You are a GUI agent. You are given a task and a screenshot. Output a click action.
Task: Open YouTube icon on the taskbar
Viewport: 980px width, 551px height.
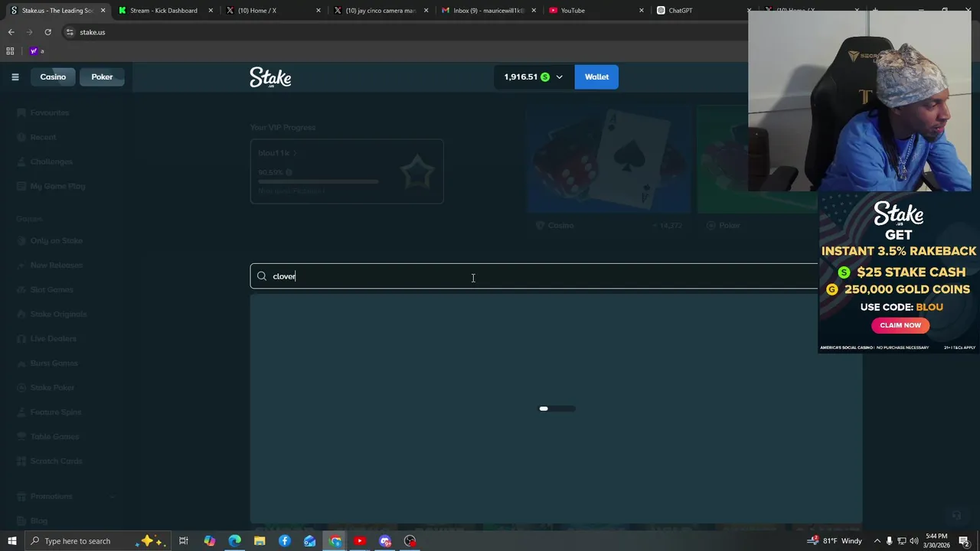pyautogui.click(x=360, y=541)
